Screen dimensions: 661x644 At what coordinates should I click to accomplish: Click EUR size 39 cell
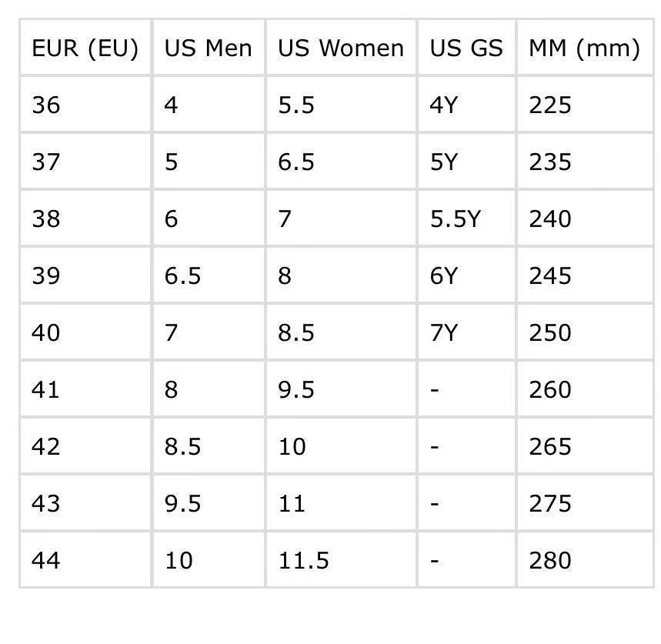click(46, 275)
